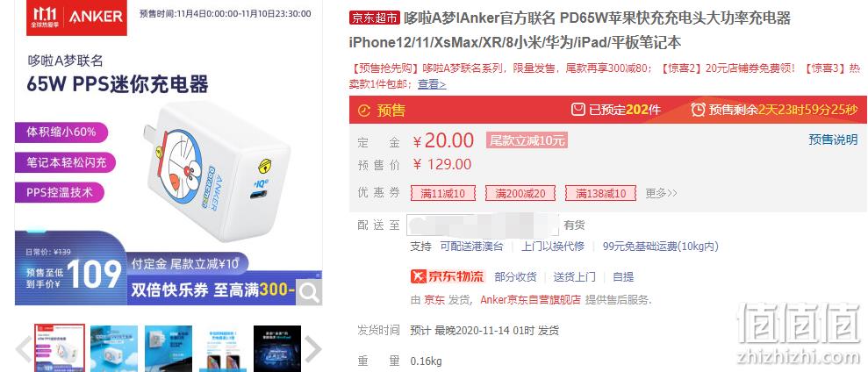
Task: Click the magnifier zoom icon on product image
Action: (x=309, y=292)
